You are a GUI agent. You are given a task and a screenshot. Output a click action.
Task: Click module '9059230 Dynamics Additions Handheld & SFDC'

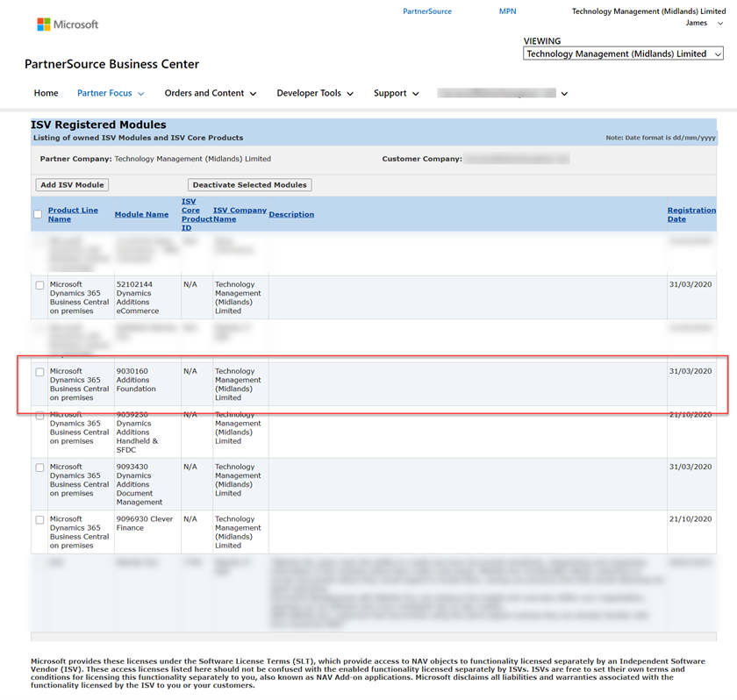pos(137,432)
